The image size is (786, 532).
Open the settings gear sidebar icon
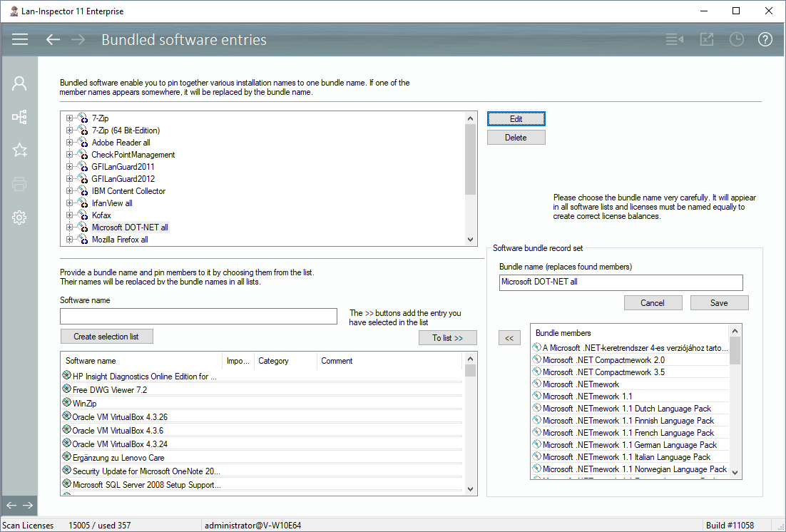(x=19, y=218)
